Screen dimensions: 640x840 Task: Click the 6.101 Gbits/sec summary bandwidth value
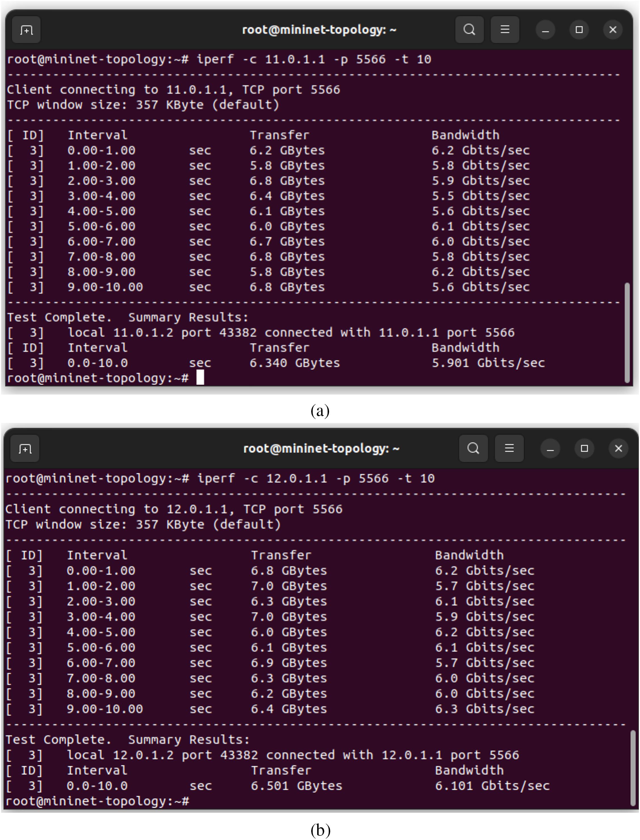click(x=492, y=786)
